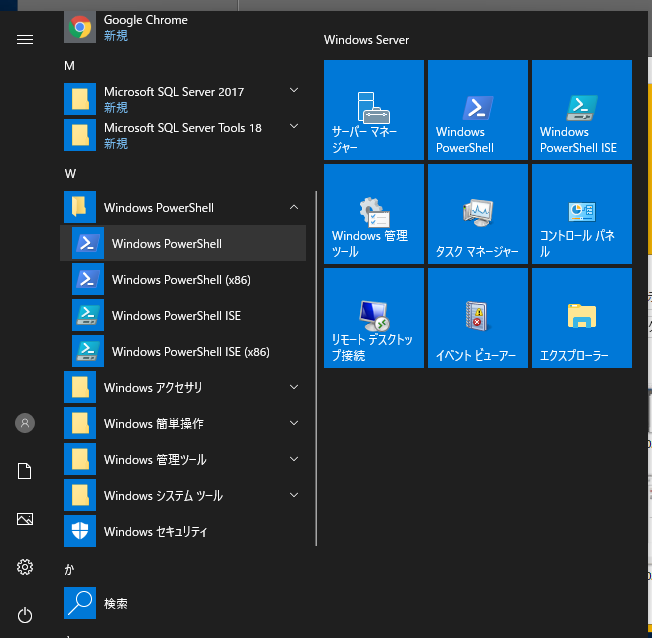Image resolution: width=652 pixels, height=638 pixels.
Task: Open Pictures from the Start sidebar
Action: click(25, 519)
